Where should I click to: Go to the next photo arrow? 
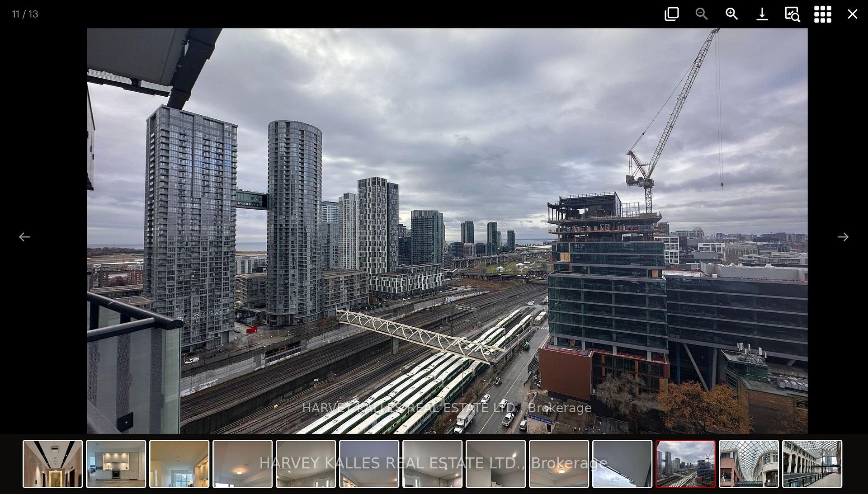843,237
